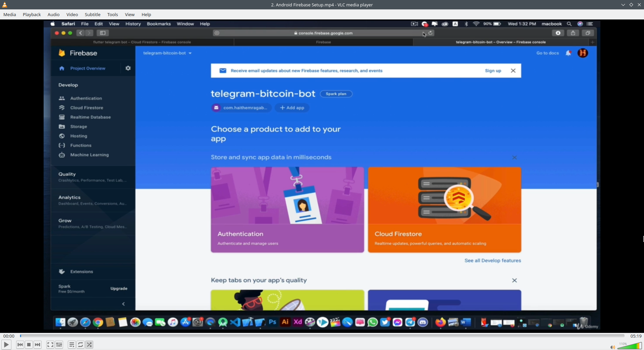Viewport: 644px width, 350px height.
Task: Open Extensions in the sidebar
Action: point(82,271)
